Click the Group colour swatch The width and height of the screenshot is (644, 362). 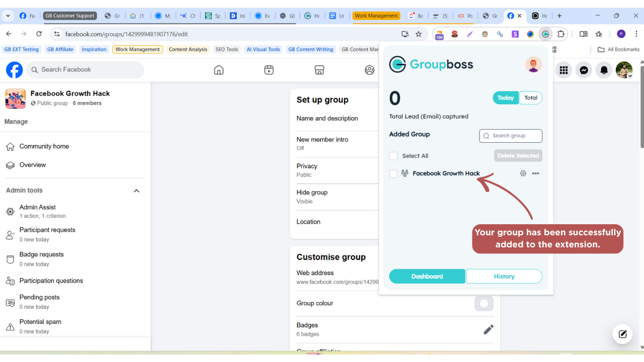pyautogui.click(x=484, y=304)
